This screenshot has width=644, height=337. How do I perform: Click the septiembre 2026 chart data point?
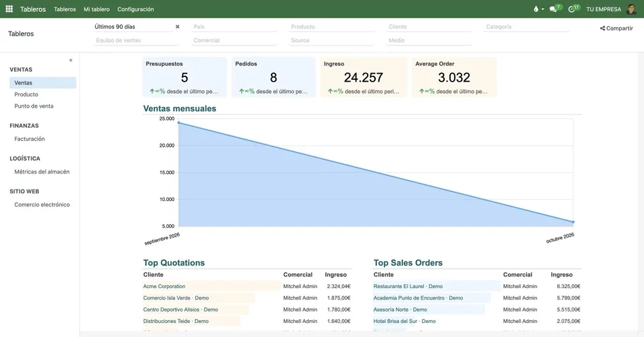[178, 123]
